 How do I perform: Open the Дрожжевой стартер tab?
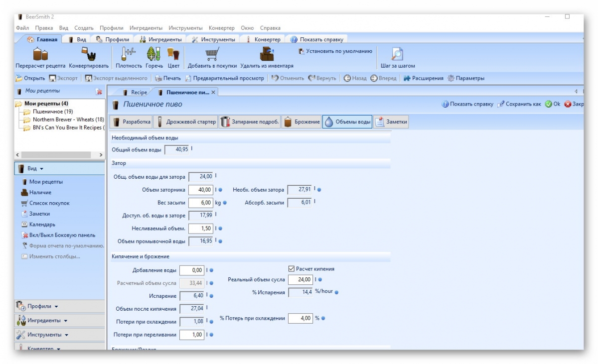point(187,122)
